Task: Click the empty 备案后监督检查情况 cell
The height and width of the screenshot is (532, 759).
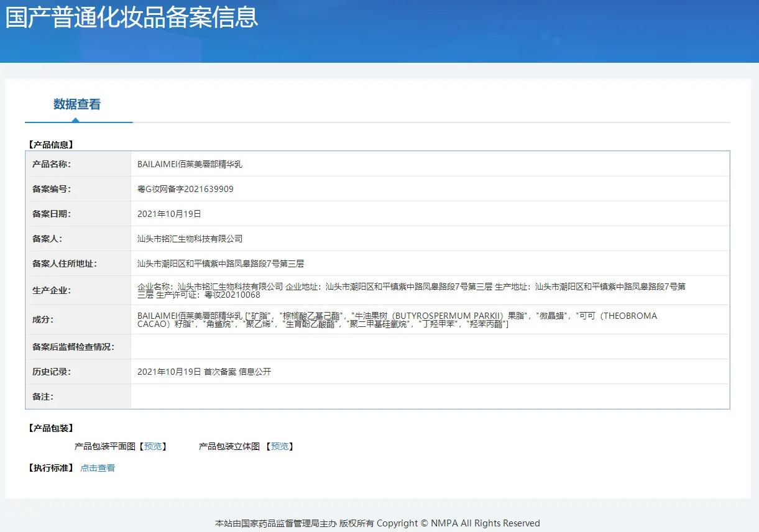Action: (430, 347)
